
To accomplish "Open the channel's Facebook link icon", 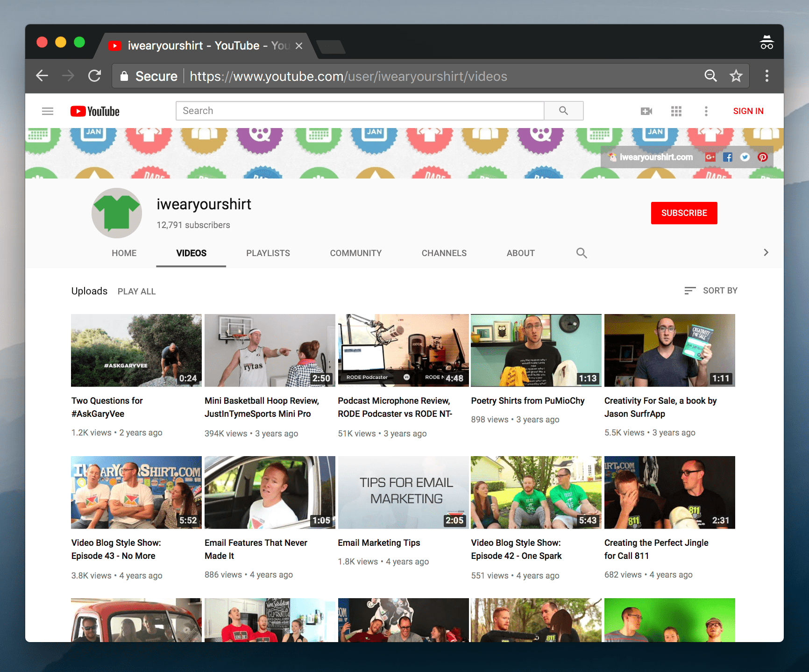I will pyautogui.click(x=728, y=157).
